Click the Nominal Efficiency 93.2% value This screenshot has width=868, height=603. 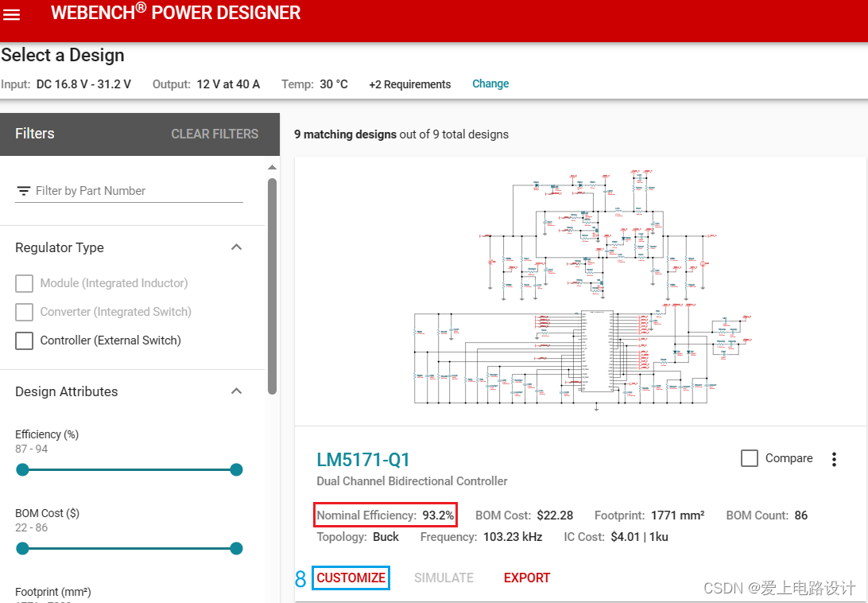pos(438,515)
